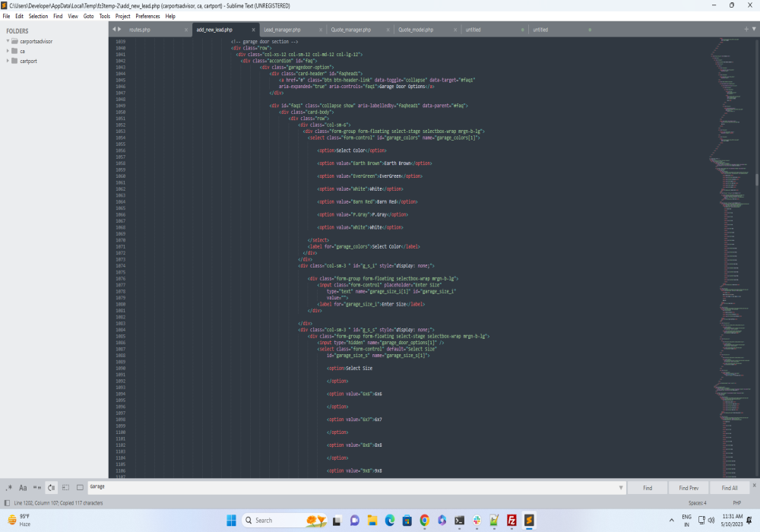Click the taskbar Search box
This screenshot has width=760, height=532.
[x=285, y=521]
